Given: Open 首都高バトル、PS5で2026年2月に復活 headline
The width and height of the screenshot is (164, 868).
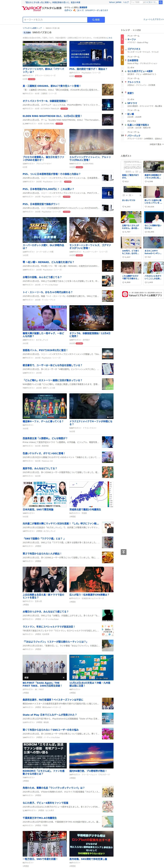Looking at the screenshot, I should pyautogui.click(x=45, y=350).
